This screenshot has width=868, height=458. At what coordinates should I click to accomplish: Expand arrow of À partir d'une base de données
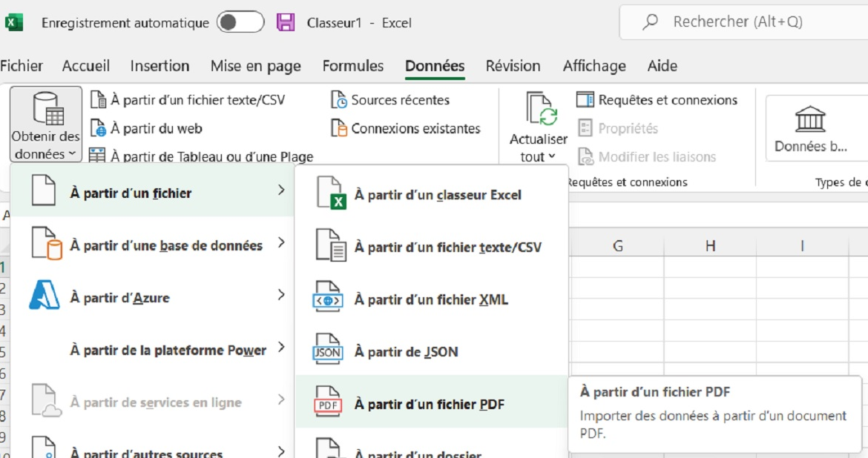280,243
